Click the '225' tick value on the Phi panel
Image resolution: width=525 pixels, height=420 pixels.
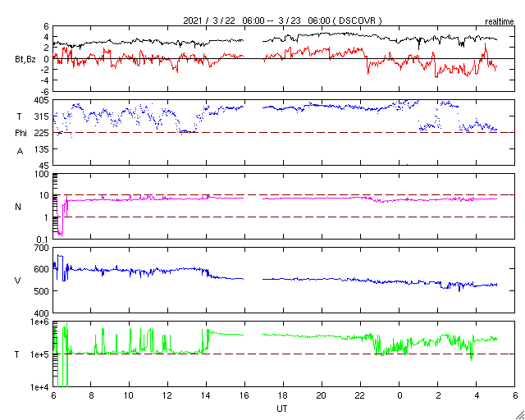pyautogui.click(x=42, y=133)
